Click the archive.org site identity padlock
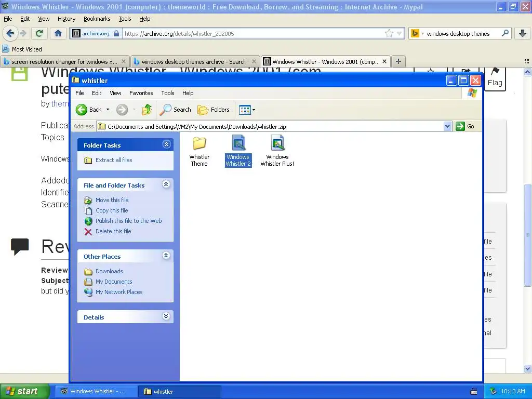This screenshot has height=399, width=532. 116,33
